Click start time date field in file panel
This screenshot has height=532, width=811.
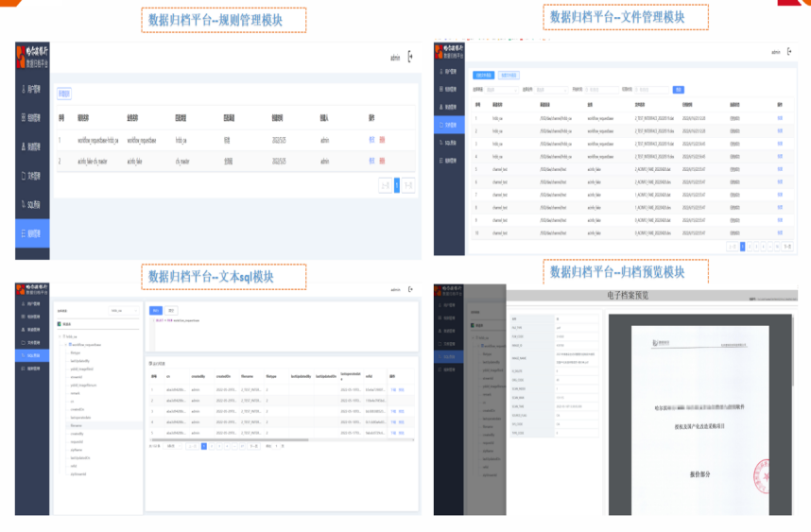click(x=601, y=90)
